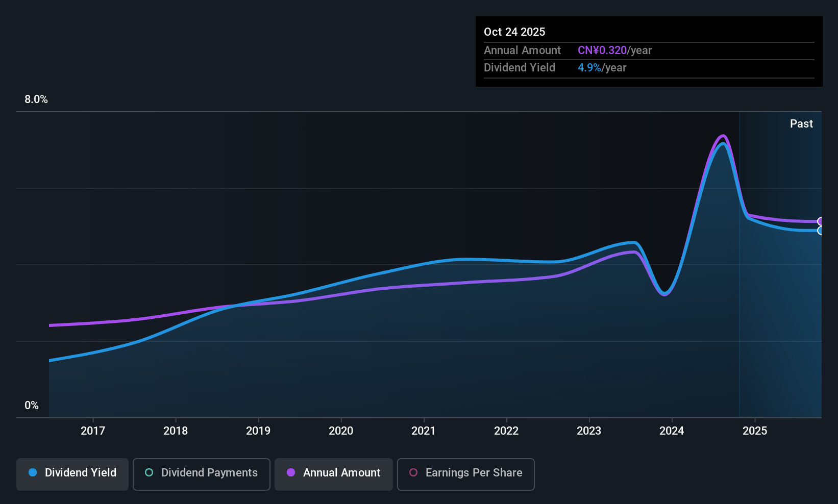This screenshot has width=838, height=504.
Task: Click the blue dot beside Dividend Yield
Action: (x=33, y=473)
